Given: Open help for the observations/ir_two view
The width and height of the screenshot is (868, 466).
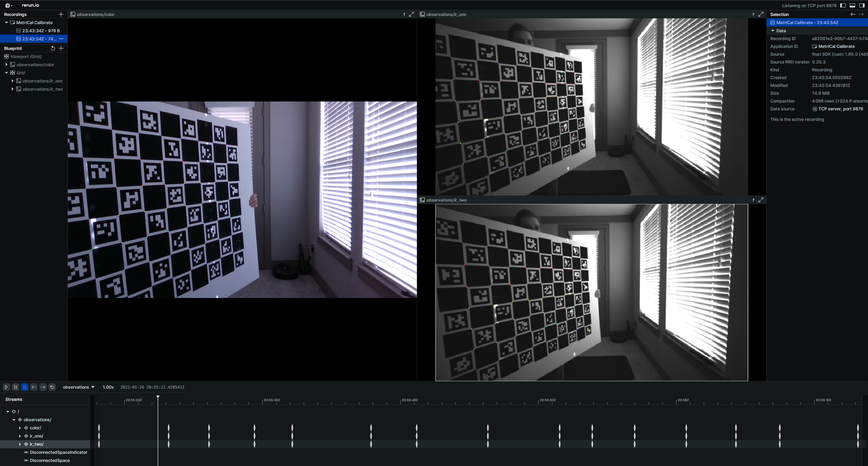Looking at the screenshot, I should pos(753,200).
